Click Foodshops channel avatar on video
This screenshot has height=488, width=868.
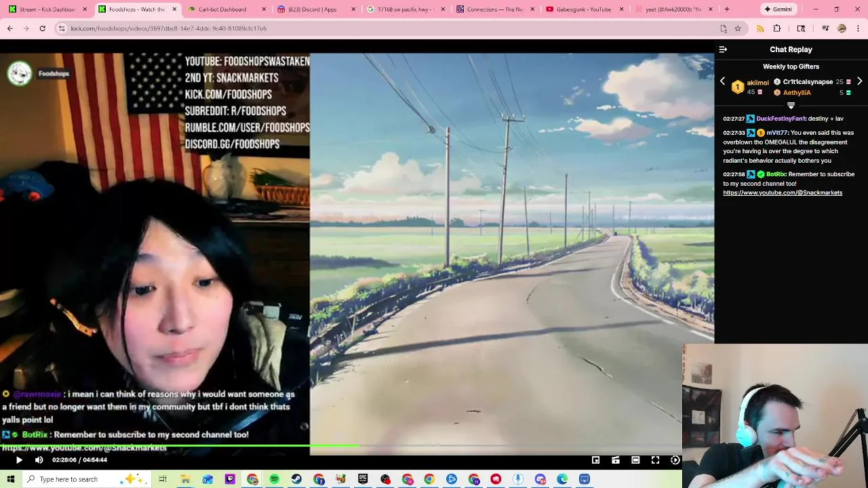click(x=20, y=73)
